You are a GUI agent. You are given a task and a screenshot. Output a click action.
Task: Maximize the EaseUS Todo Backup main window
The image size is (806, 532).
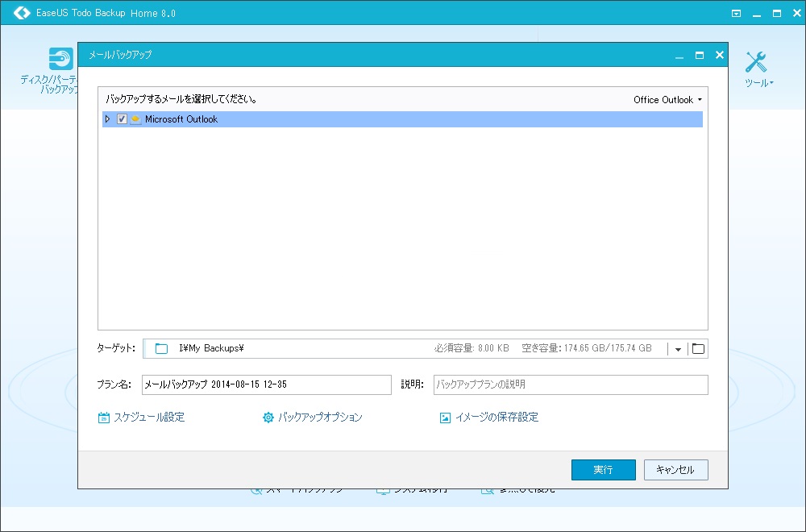[x=777, y=14]
